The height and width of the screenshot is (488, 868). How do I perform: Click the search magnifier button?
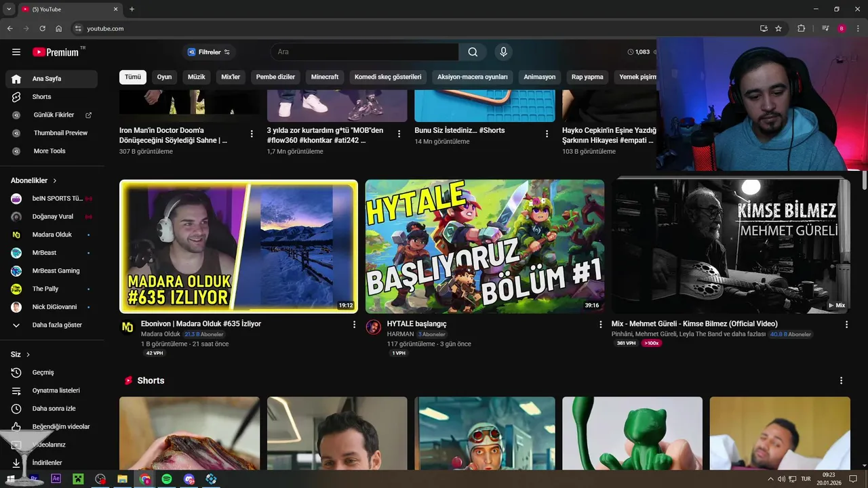click(x=473, y=52)
